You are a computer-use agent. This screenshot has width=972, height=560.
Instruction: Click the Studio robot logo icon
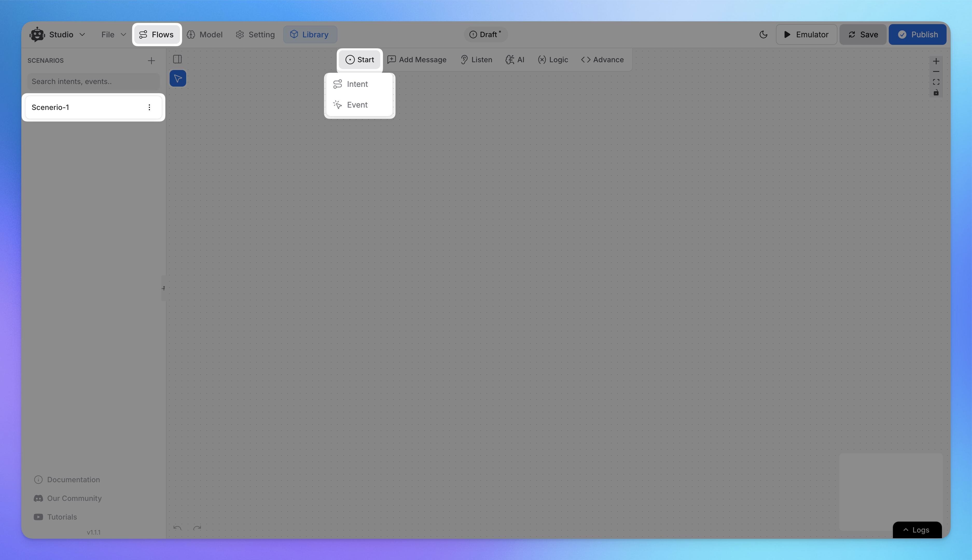coord(37,35)
